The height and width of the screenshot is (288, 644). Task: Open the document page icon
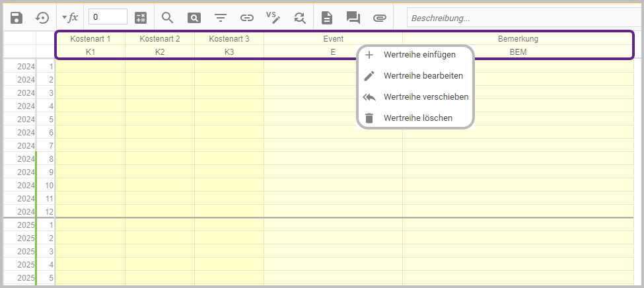(327, 18)
